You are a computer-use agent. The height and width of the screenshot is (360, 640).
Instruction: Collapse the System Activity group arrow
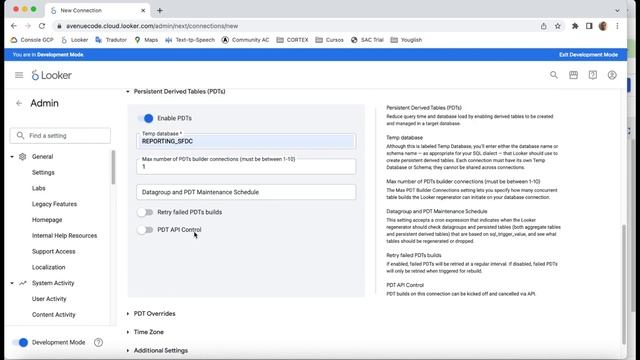(12, 283)
